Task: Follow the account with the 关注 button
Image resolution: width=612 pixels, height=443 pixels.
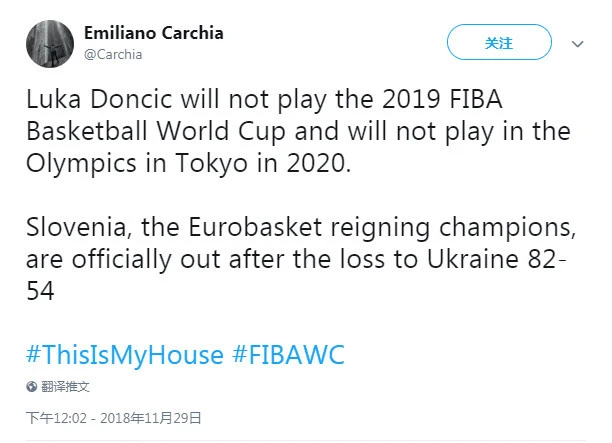Action: pyautogui.click(x=499, y=42)
